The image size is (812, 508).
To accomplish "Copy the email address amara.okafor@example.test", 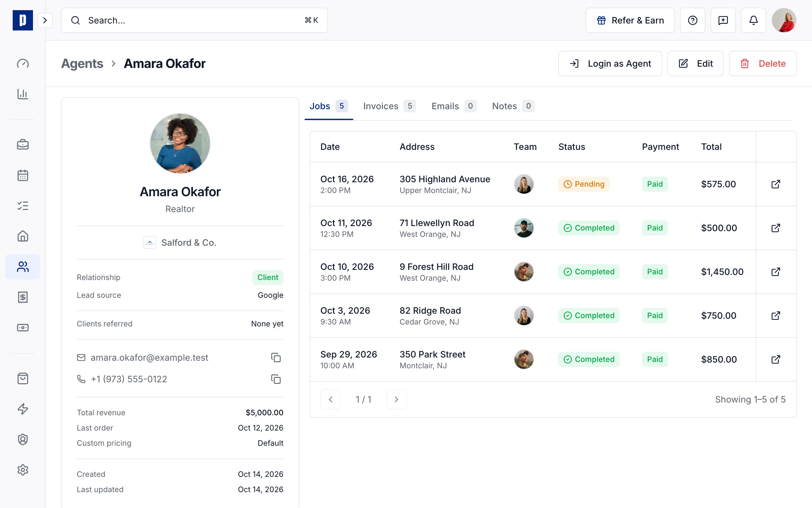I will click(276, 358).
